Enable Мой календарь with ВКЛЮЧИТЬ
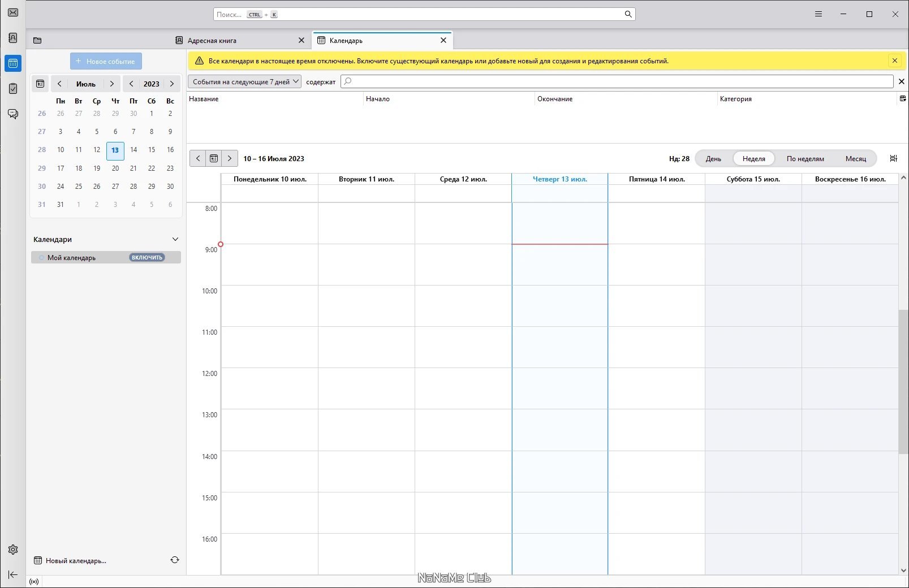909x588 pixels. (147, 257)
